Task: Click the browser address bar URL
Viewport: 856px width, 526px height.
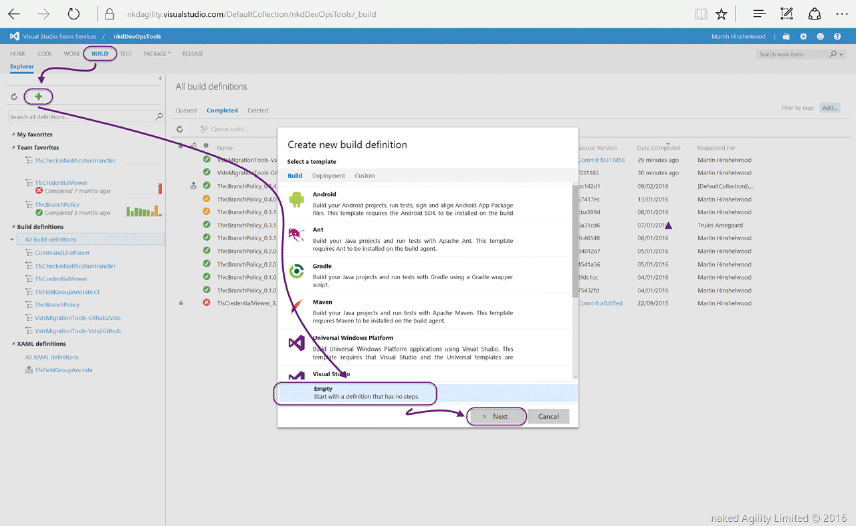Action: (x=251, y=14)
